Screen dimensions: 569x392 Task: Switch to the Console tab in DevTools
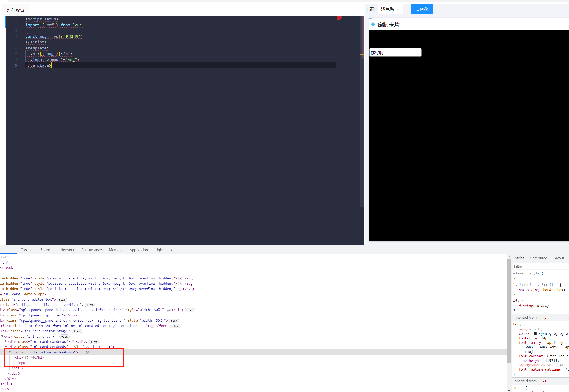click(x=27, y=250)
